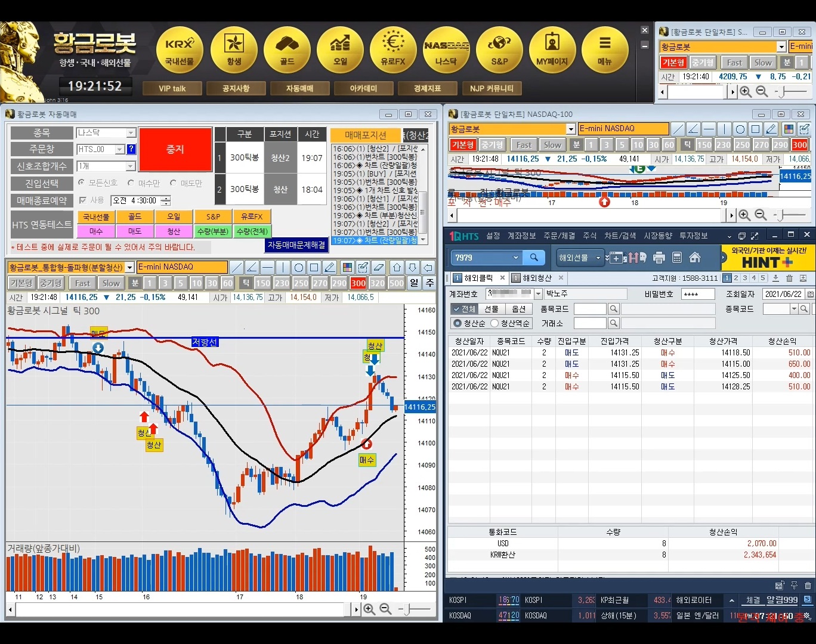Select the rectangle drawing tool in main chart

point(314,267)
